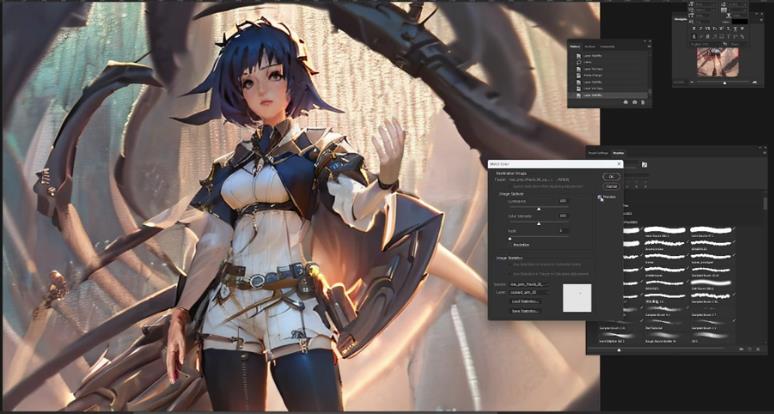
Task: Select the Soft Round brush preset
Action: 710,283
